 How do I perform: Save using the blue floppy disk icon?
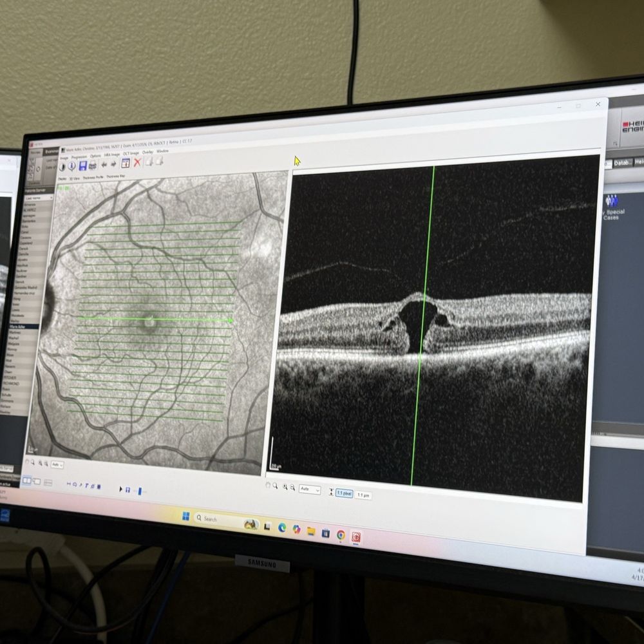click(83, 166)
